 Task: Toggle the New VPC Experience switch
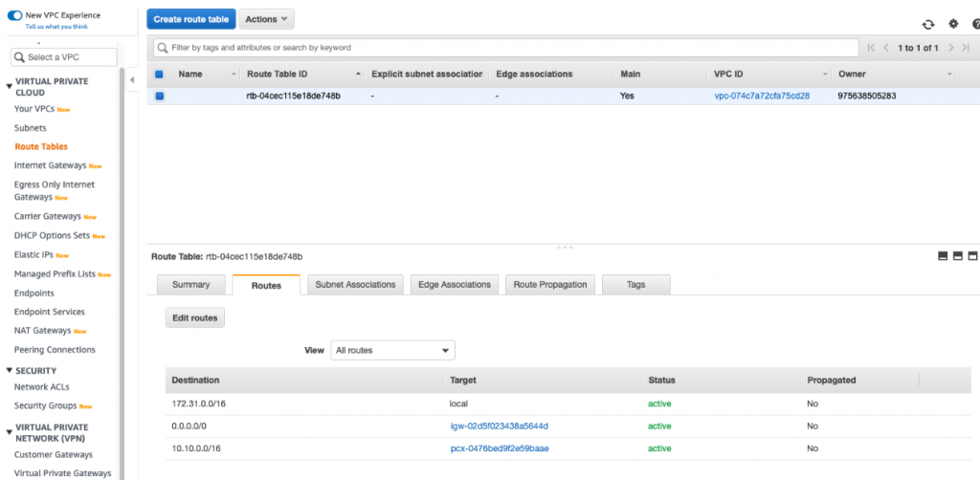(x=14, y=15)
